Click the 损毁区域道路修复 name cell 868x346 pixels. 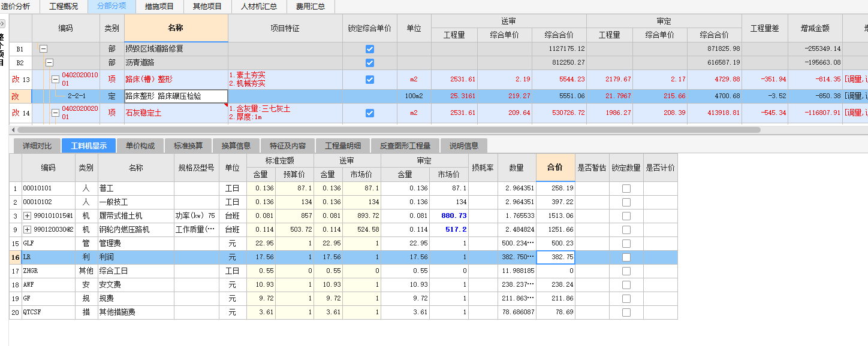[x=176, y=49]
